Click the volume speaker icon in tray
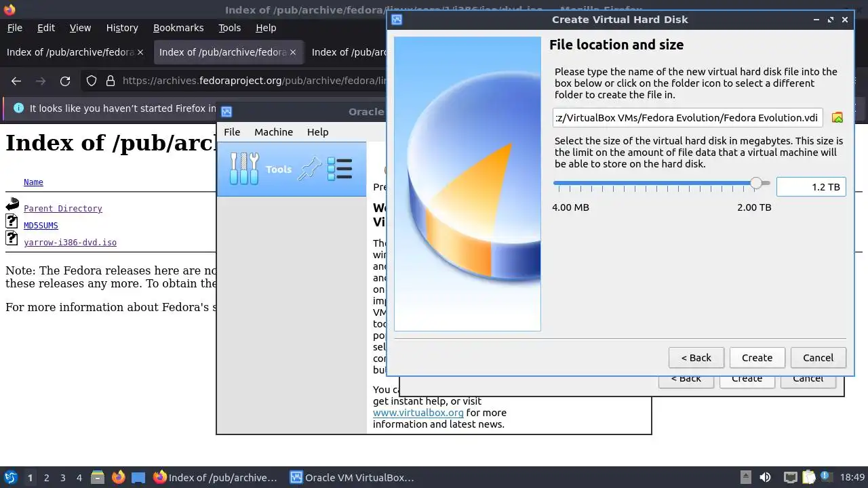The image size is (868, 488). tap(766, 477)
